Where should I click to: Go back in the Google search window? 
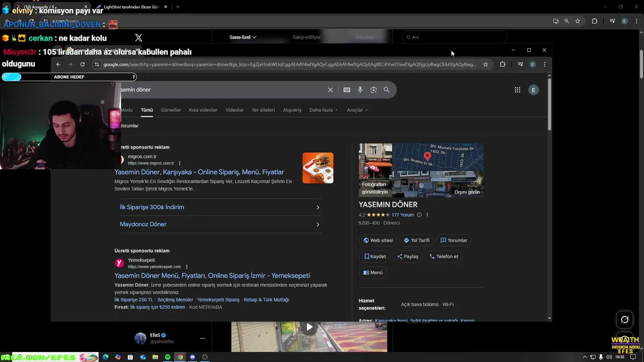tap(58, 64)
